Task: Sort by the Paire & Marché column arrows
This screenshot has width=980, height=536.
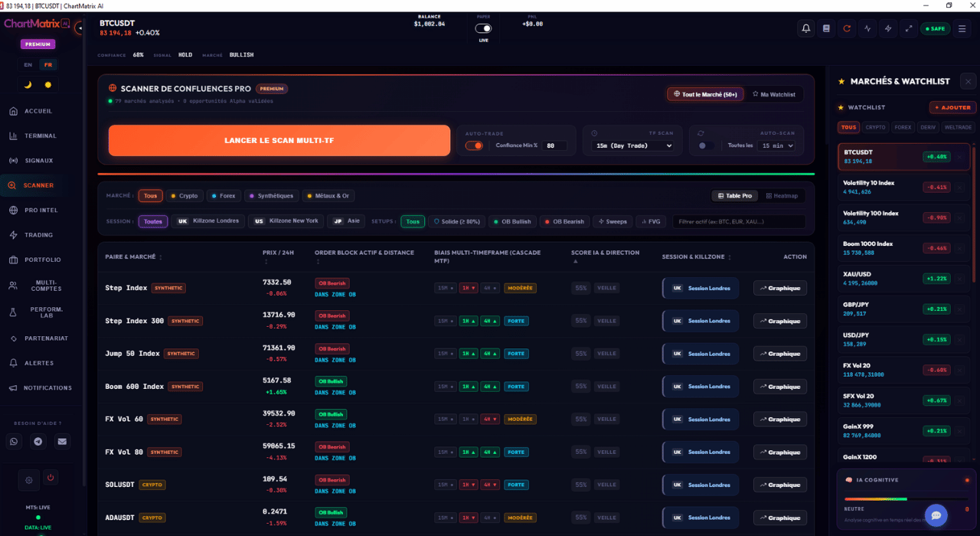Action: pos(160,257)
